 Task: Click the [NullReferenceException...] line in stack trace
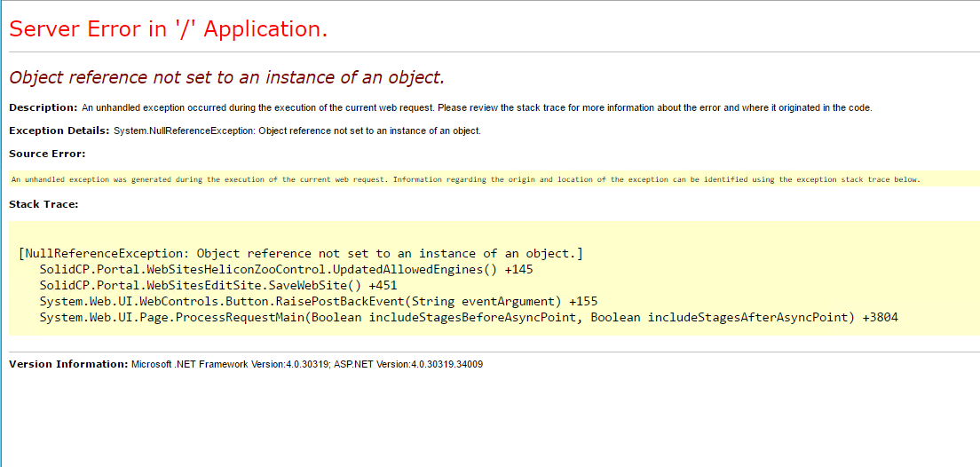[301, 254]
